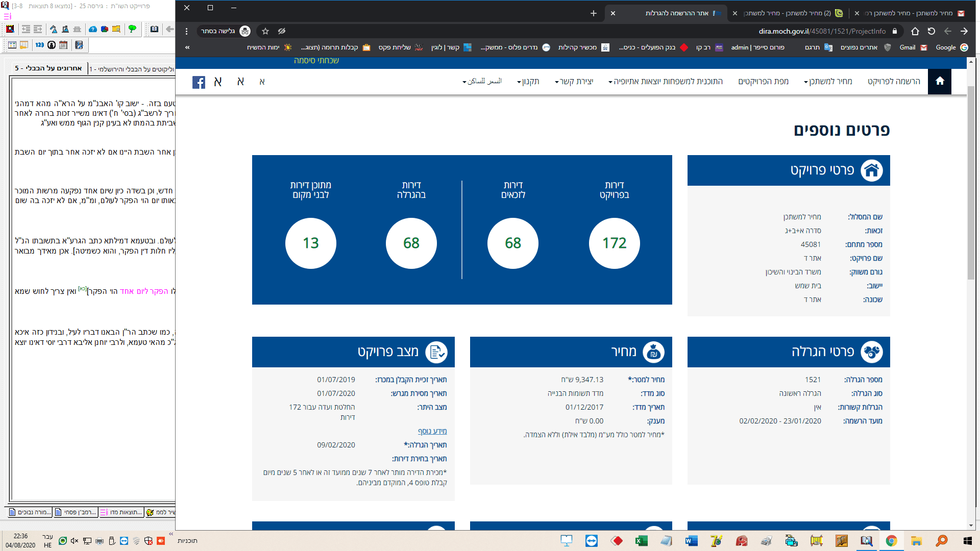Select the medium font size א

point(240,82)
